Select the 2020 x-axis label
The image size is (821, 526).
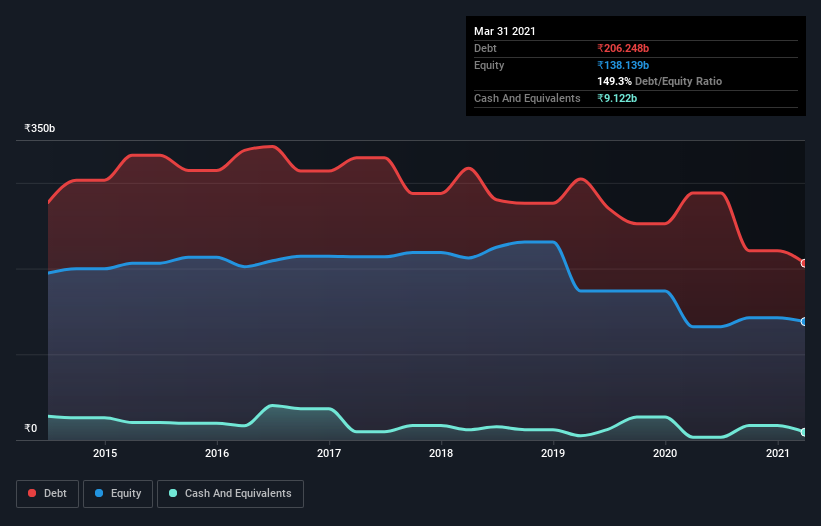[665, 453]
